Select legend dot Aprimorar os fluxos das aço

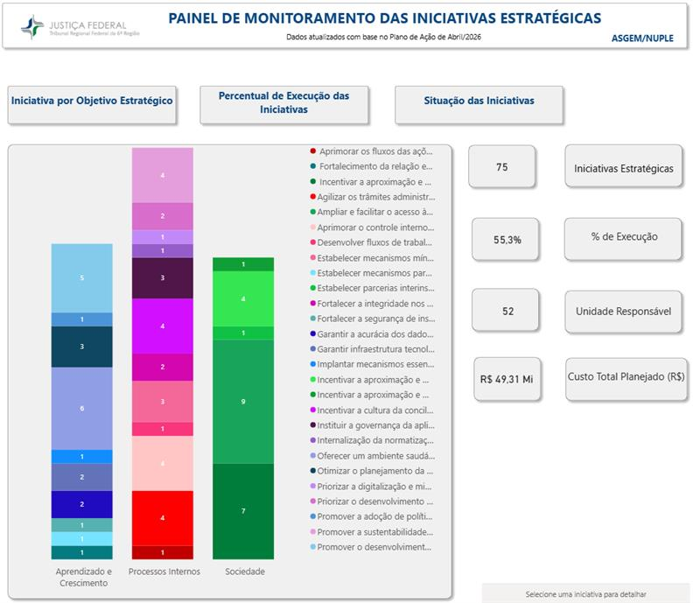[x=313, y=151]
